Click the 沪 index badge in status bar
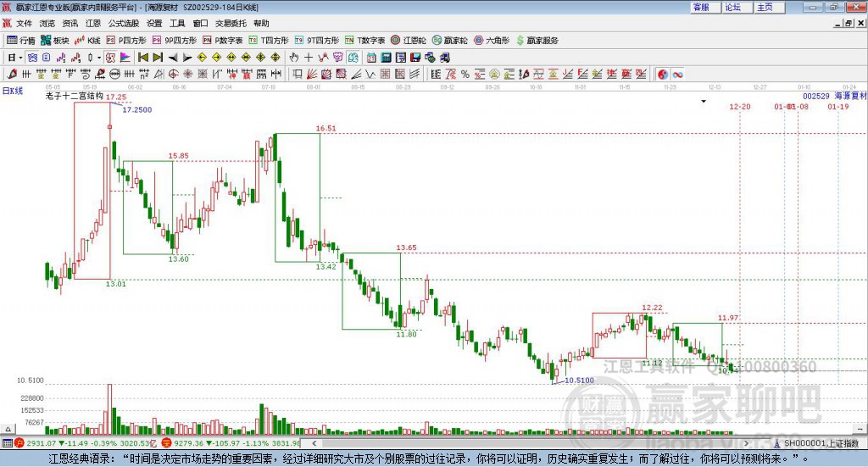 (x=19, y=443)
